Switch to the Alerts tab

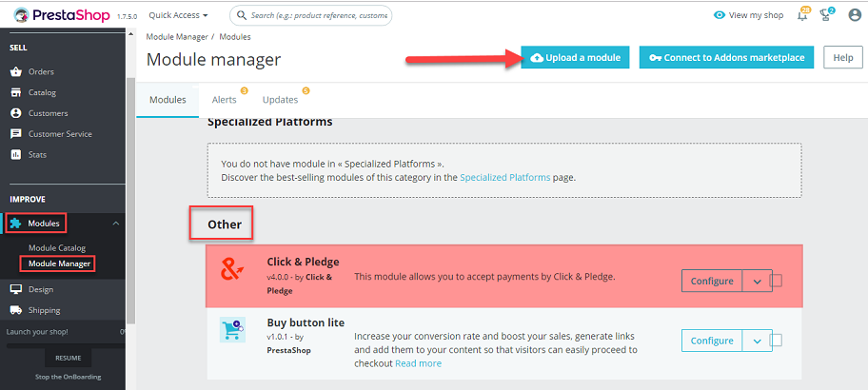pyautogui.click(x=225, y=100)
